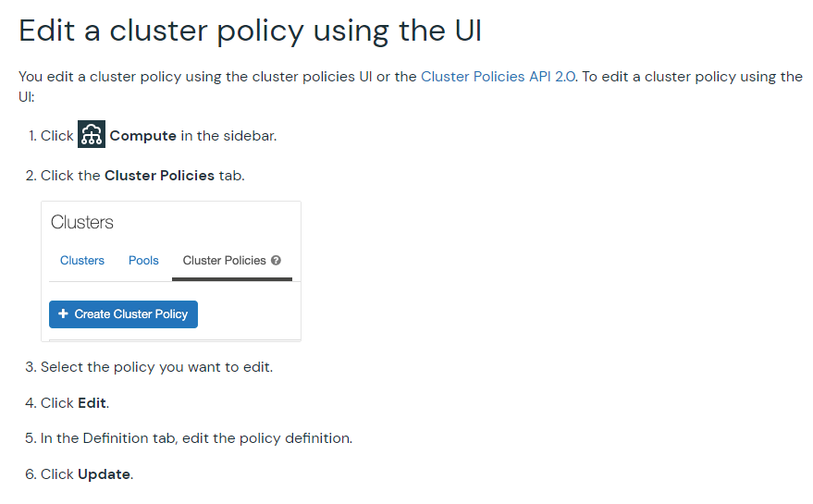Click the help question mark beside Cluster Policies
The image size is (813, 504).
[277, 261]
